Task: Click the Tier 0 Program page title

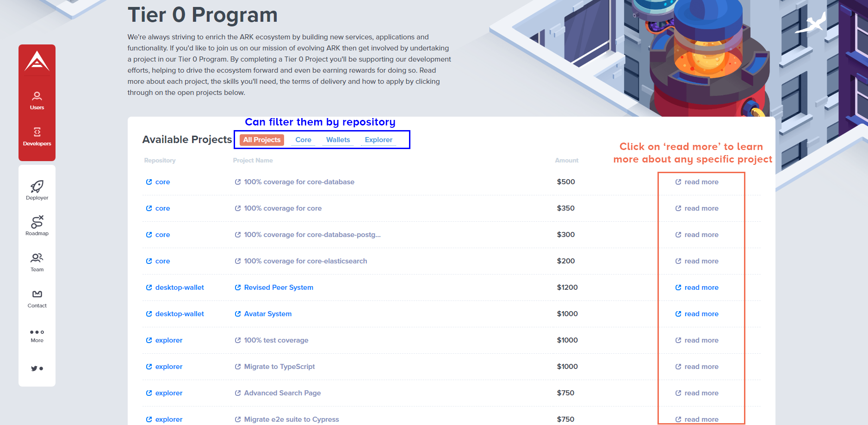Action: 203,15
